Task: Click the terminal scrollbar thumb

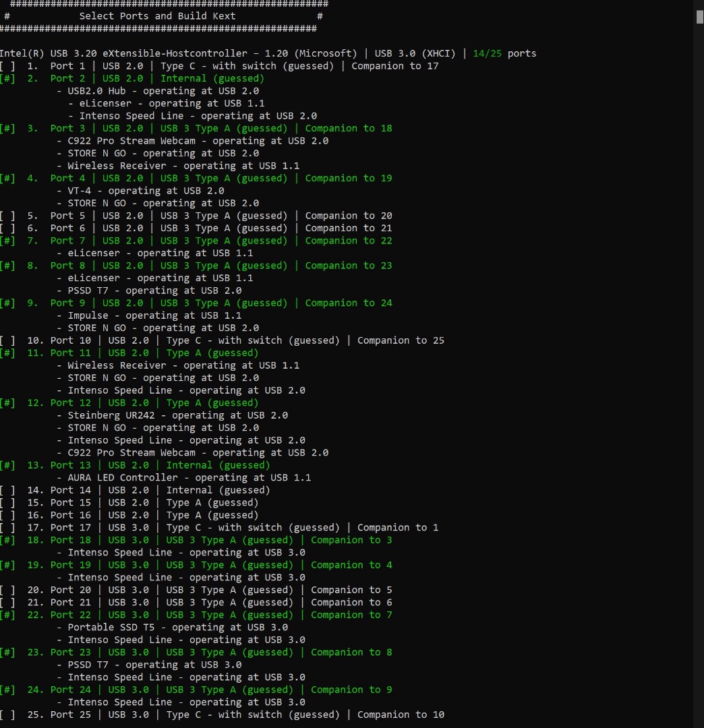Action: tap(700, 17)
